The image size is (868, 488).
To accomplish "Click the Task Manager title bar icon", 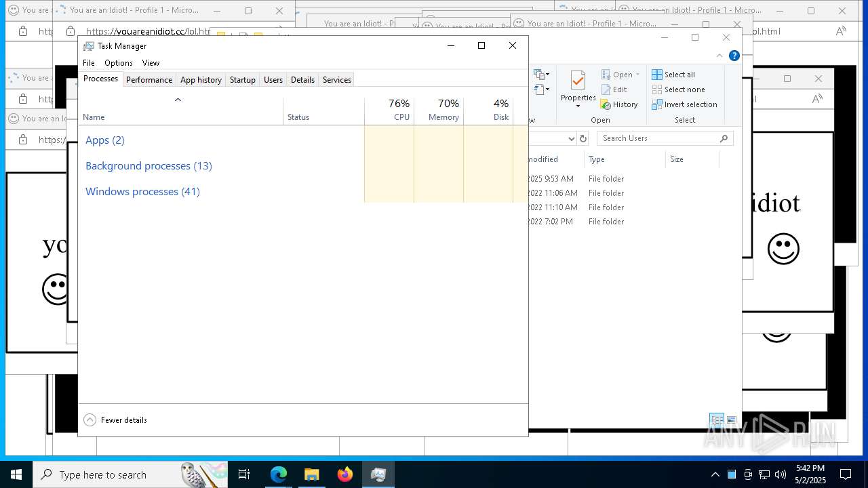I will [x=88, y=46].
